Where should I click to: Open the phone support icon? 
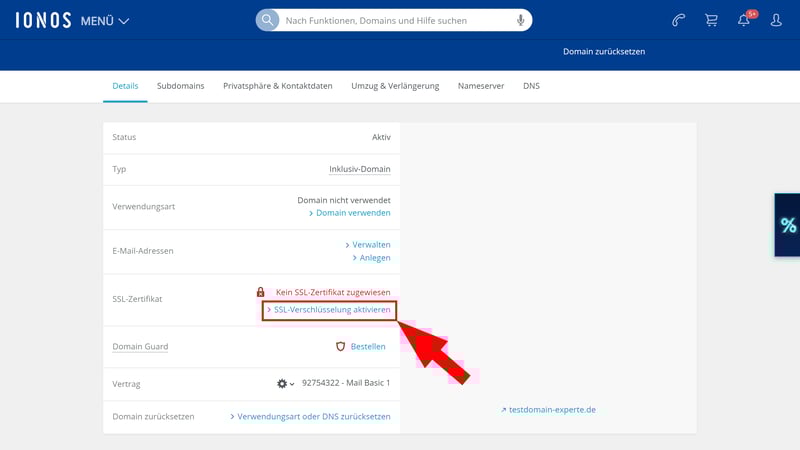679,20
